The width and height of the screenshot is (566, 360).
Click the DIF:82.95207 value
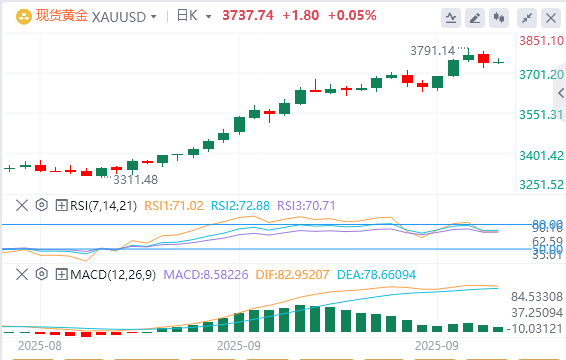292,275
